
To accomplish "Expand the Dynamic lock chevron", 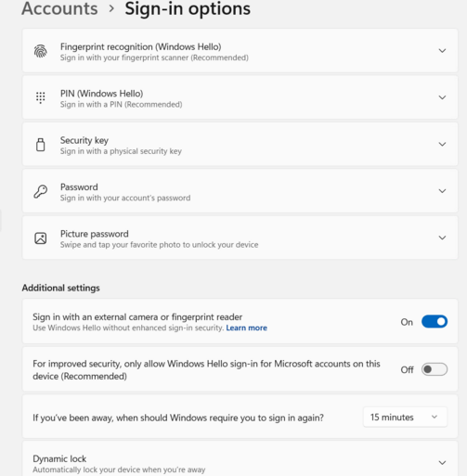I will (x=442, y=463).
